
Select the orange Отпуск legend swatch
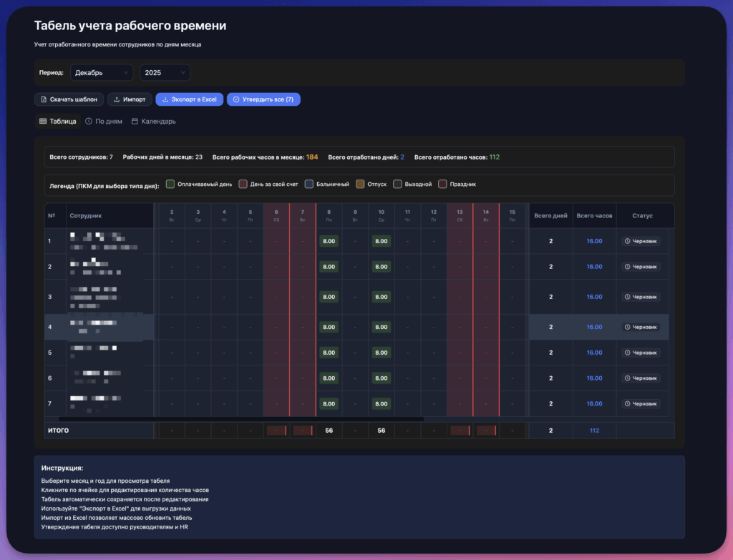pyautogui.click(x=360, y=184)
